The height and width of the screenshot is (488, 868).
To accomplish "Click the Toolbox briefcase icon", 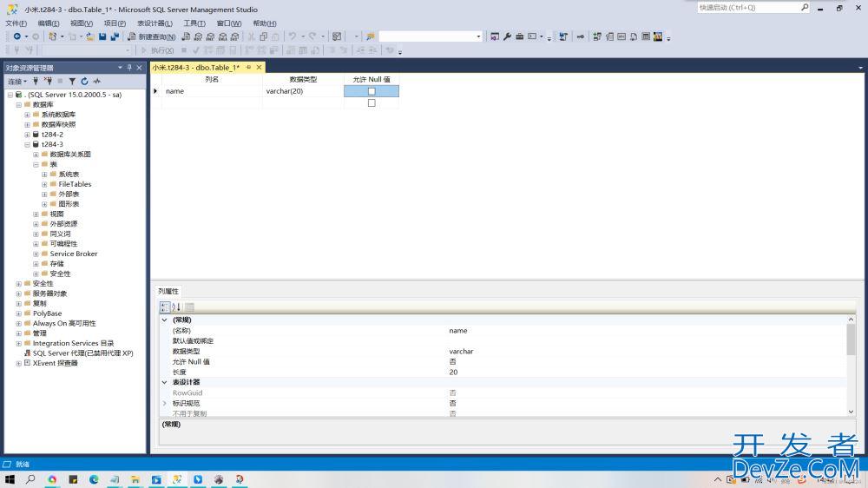I will tap(519, 36).
